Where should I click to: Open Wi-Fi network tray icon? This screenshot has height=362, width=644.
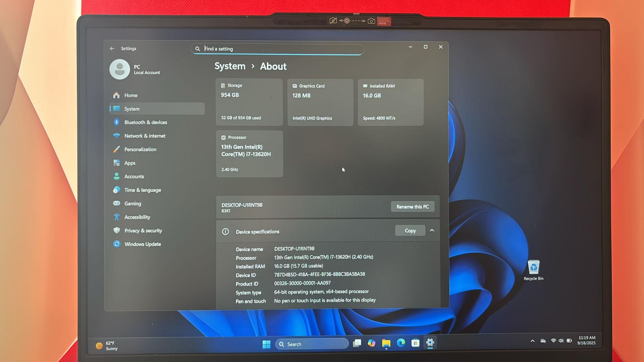[553, 341]
